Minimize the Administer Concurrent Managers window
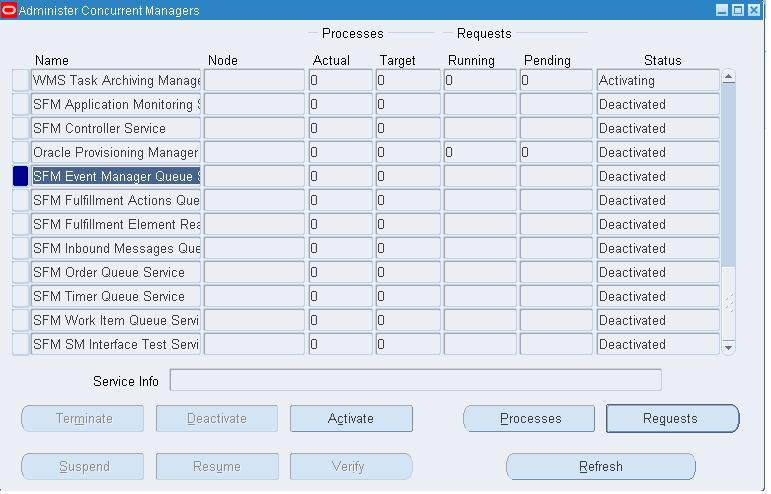 722,10
